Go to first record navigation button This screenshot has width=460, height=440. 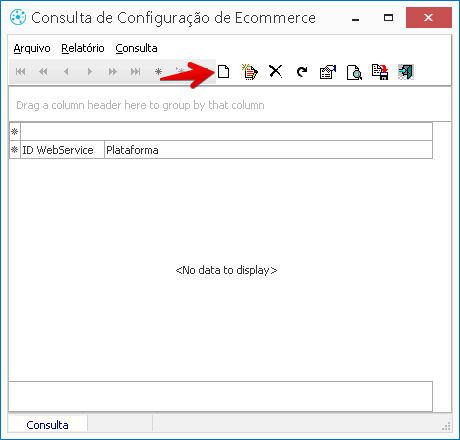[21, 71]
